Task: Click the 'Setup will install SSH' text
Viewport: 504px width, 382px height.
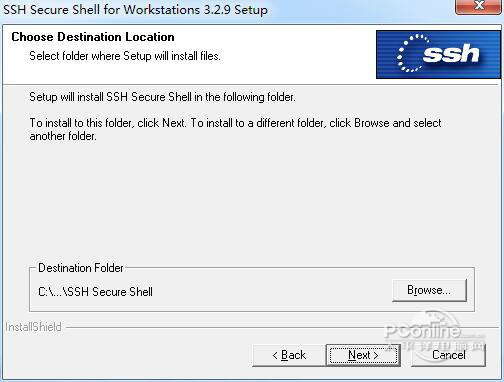Action: point(162,97)
